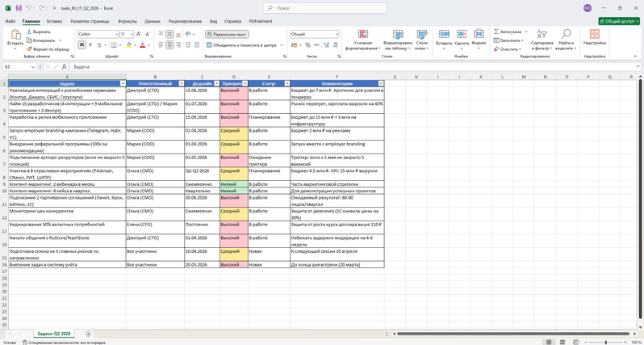The image size is (644, 345).
Task: Toggle bold formatting (Ж)
Action: (x=82, y=45)
